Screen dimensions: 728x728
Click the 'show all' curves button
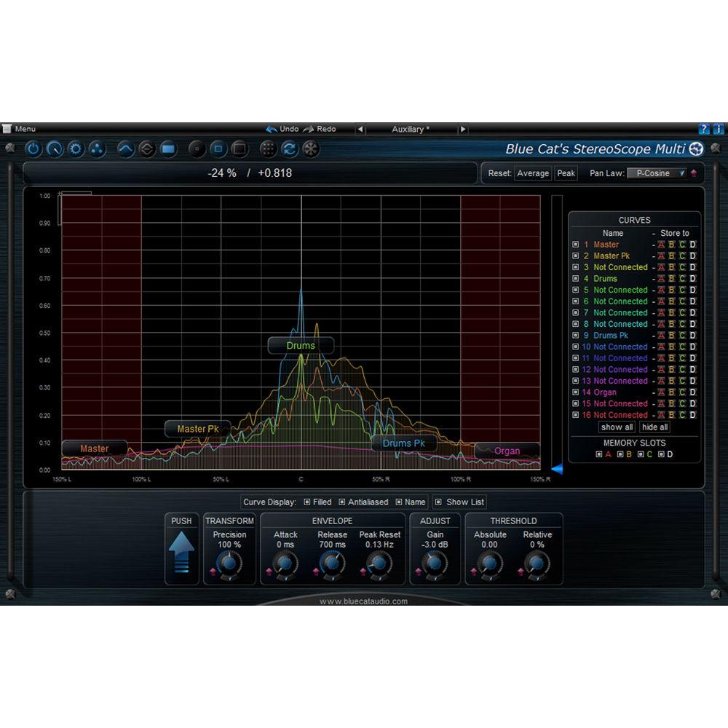tap(617, 427)
